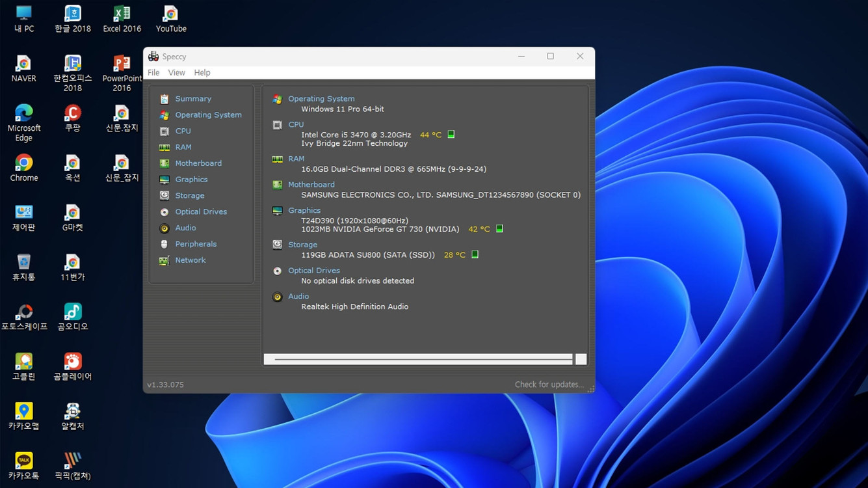This screenshot has height=488, width=868.
Task: Click the 28 °C storage temperature value
Action: click(454, 255)
